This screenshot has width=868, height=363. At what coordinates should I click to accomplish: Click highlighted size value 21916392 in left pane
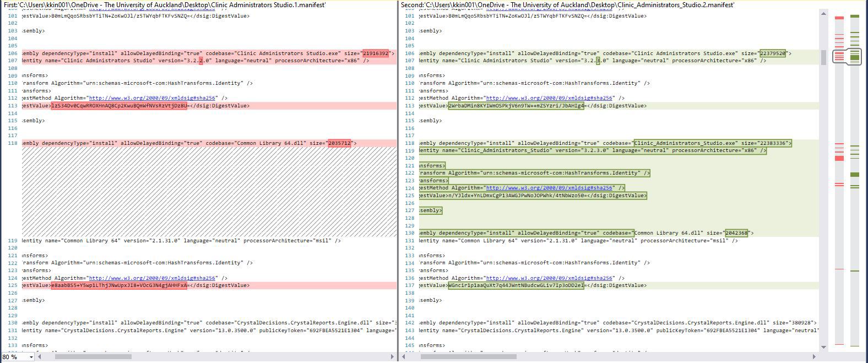[376, 53]
